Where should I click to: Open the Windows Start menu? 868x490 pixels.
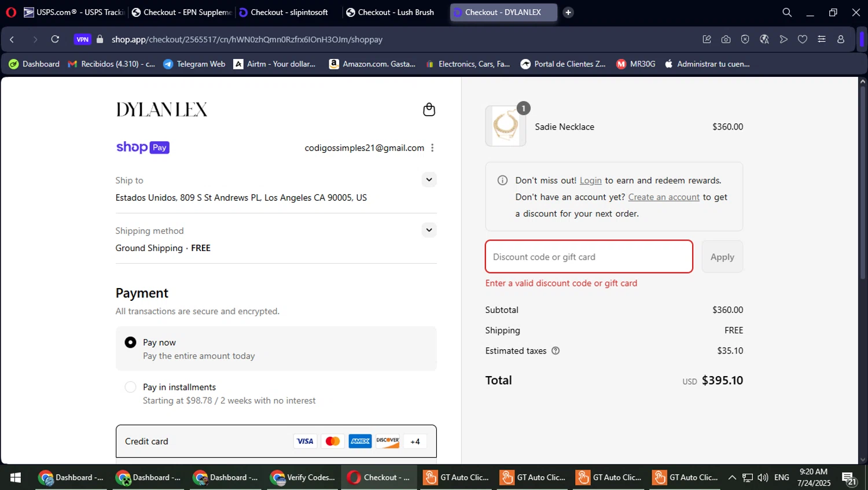16,477
